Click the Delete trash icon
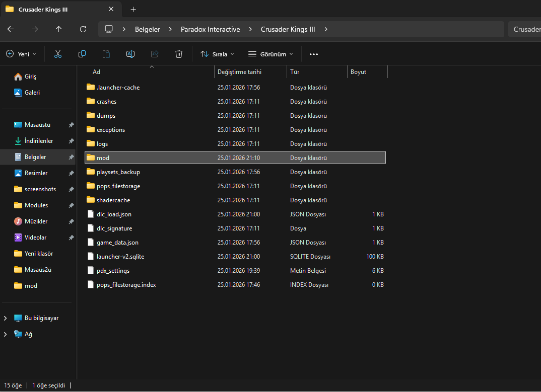 (x=179, y=54)
